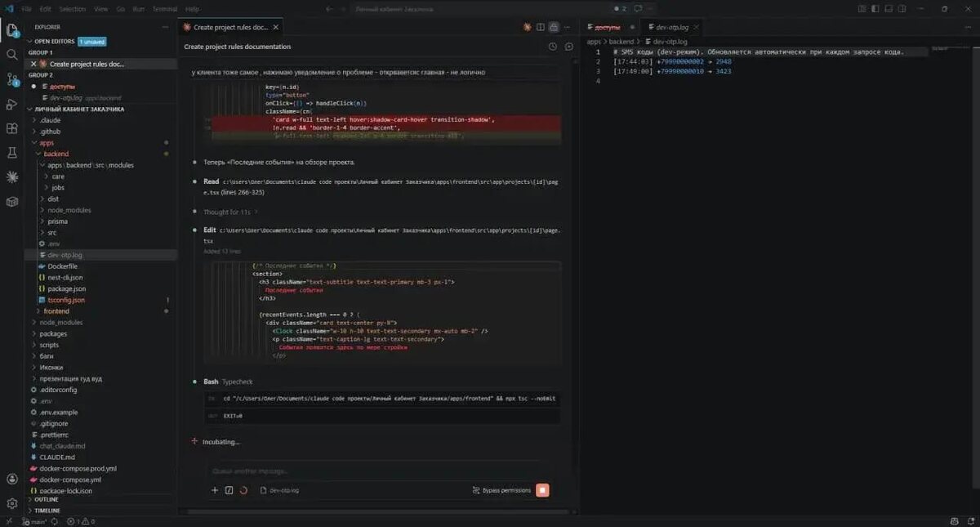Click backend in the breadcrumb path
This screenshot has height=527, width=980.
point(621,41)
